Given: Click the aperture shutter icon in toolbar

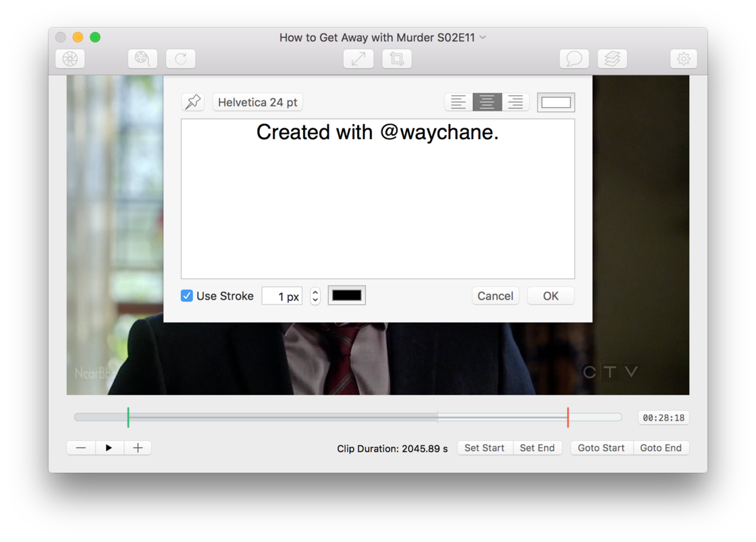Looking at the screenshot, I should point(70,59).
